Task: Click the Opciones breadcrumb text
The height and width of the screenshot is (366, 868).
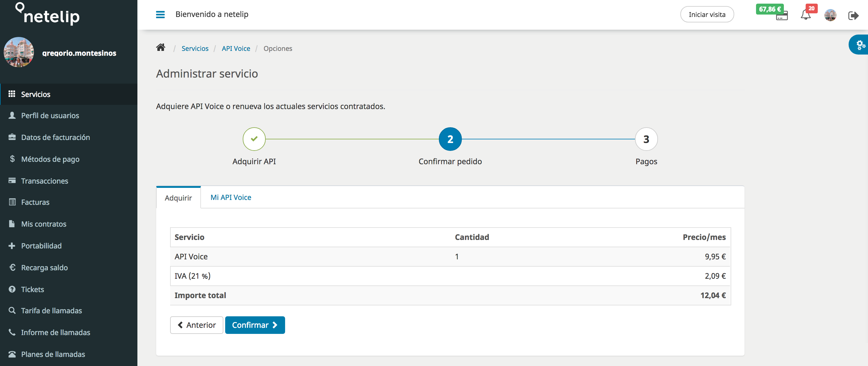Action: tap(278, 48)
